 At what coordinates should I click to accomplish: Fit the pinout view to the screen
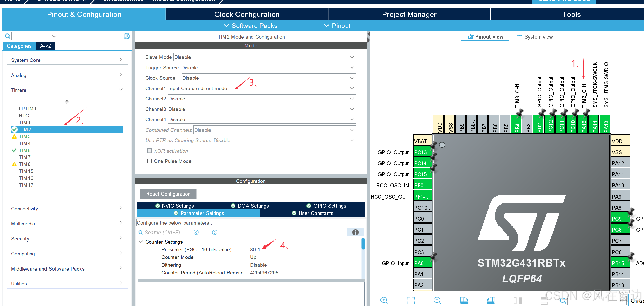point(411,300)
